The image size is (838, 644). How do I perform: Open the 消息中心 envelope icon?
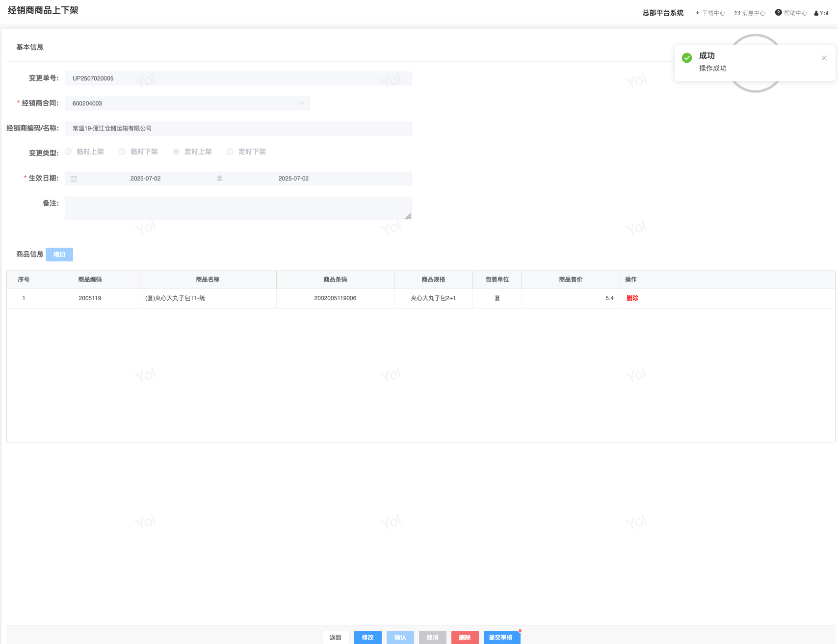point(737,13)
